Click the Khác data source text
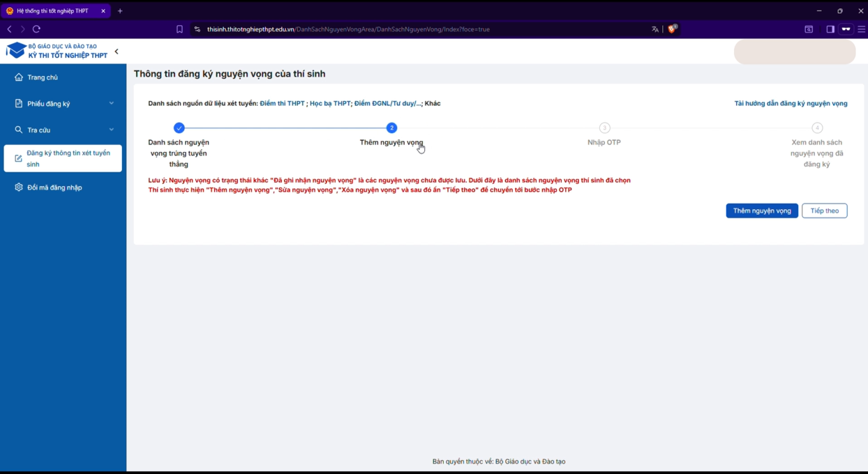This screenshot has width=868, height=474. click(433, 103)
